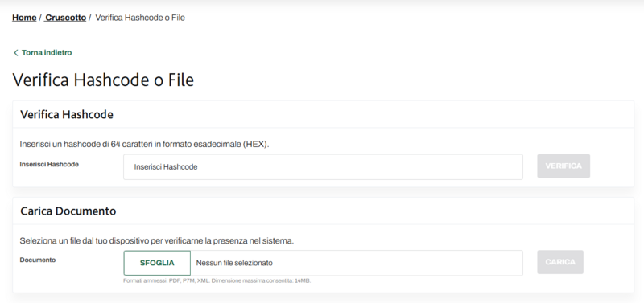Click the 'Verifica Hashcode' section heading

coord(67,114)
